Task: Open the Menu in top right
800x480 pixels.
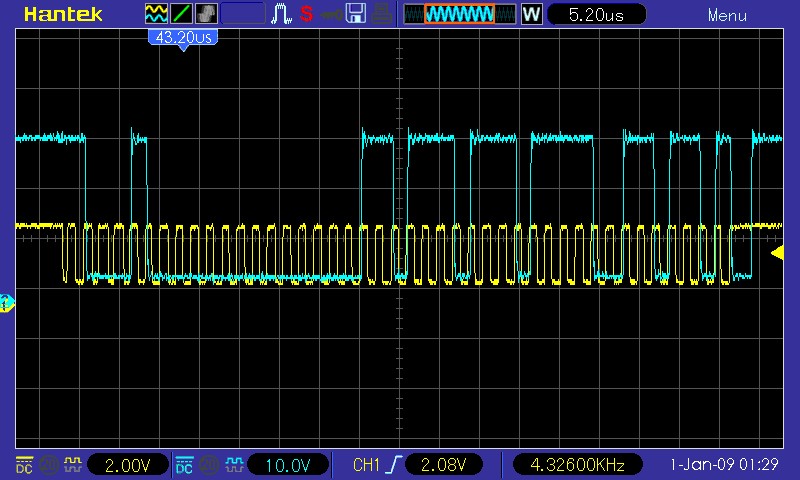Action: click(727, 15)
